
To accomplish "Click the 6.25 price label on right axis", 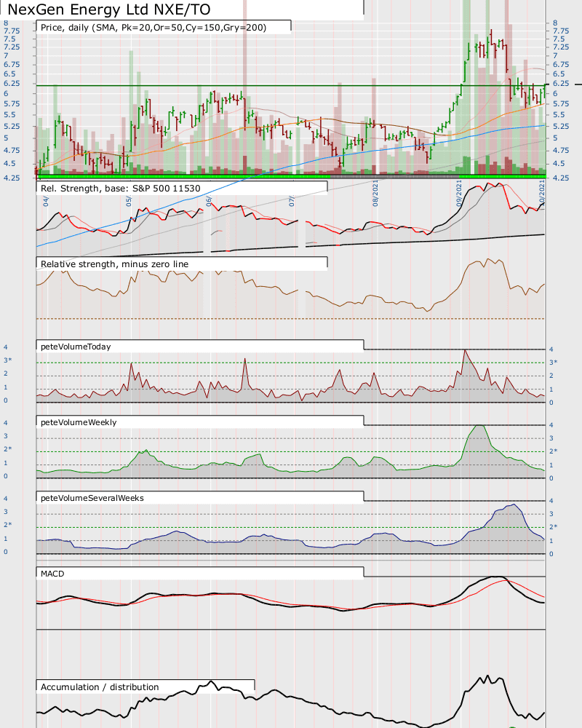I will tap(561, 84).
